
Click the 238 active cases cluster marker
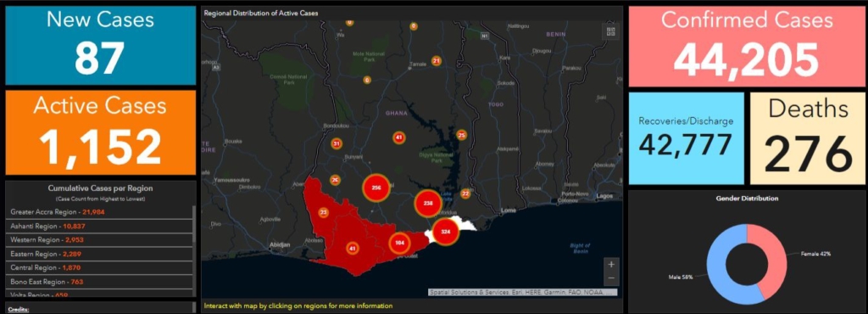428,203
